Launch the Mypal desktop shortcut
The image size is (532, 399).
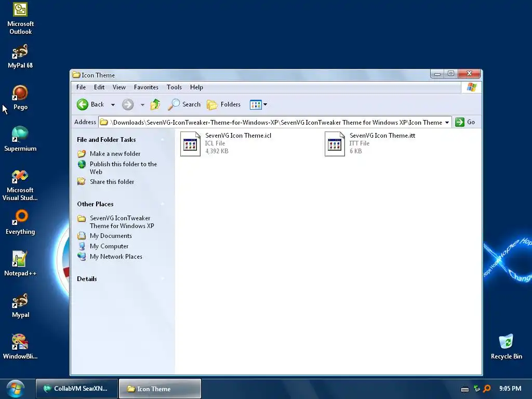click(x=20, y=305)
